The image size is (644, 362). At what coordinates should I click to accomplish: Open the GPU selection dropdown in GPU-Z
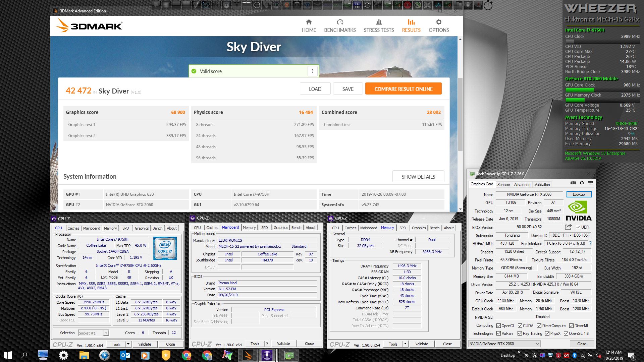click(537, 344)
